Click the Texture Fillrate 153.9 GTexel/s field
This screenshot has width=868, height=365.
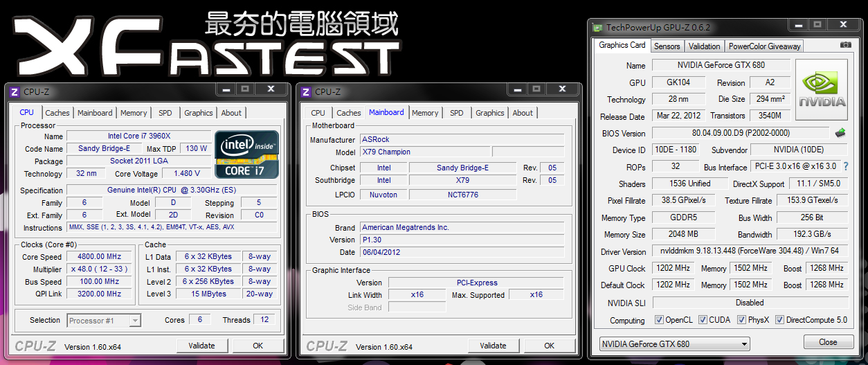[812, 200]
